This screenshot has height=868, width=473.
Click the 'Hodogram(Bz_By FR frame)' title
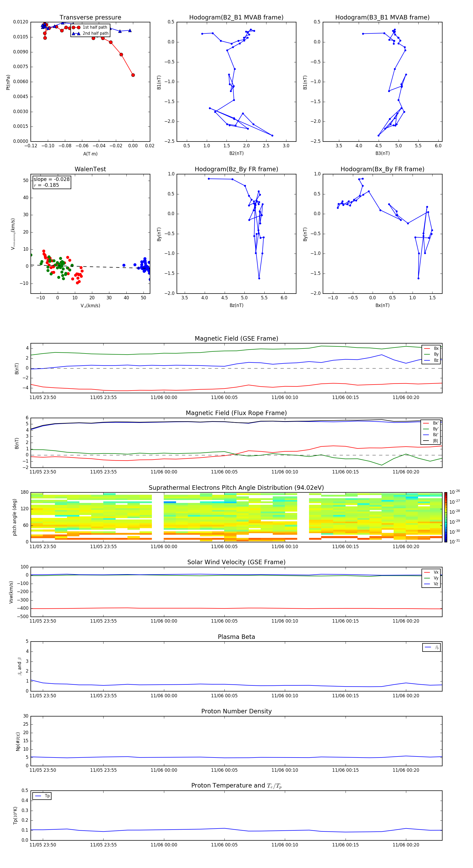point(236,169)
